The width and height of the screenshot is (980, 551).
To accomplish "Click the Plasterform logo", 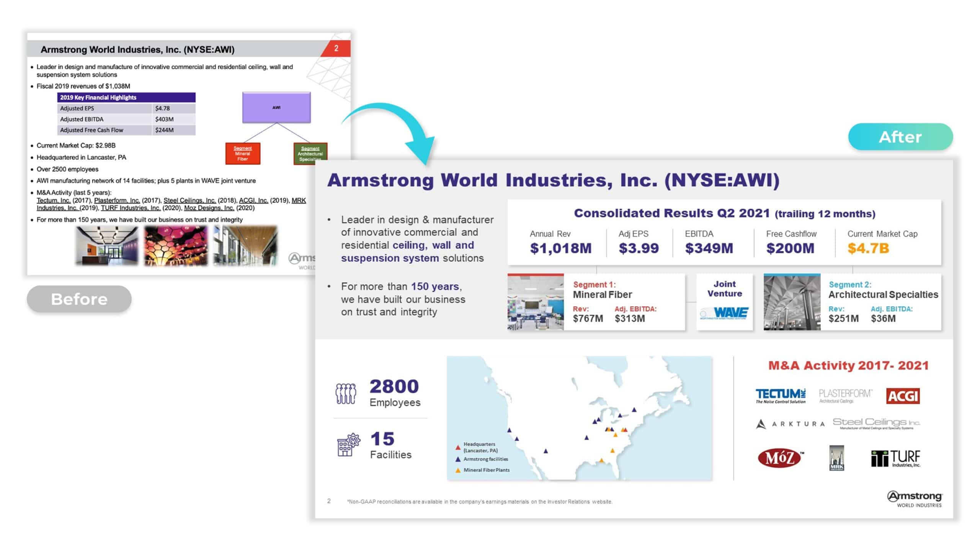I will (845, 395).
